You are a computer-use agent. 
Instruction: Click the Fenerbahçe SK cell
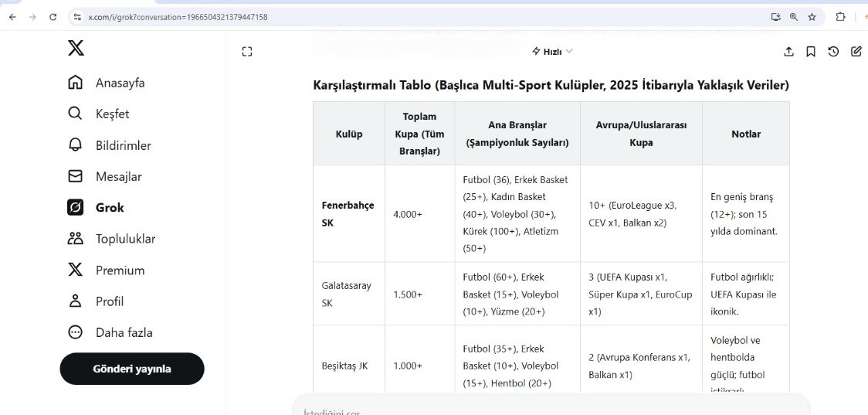click(x=349, y=214)
